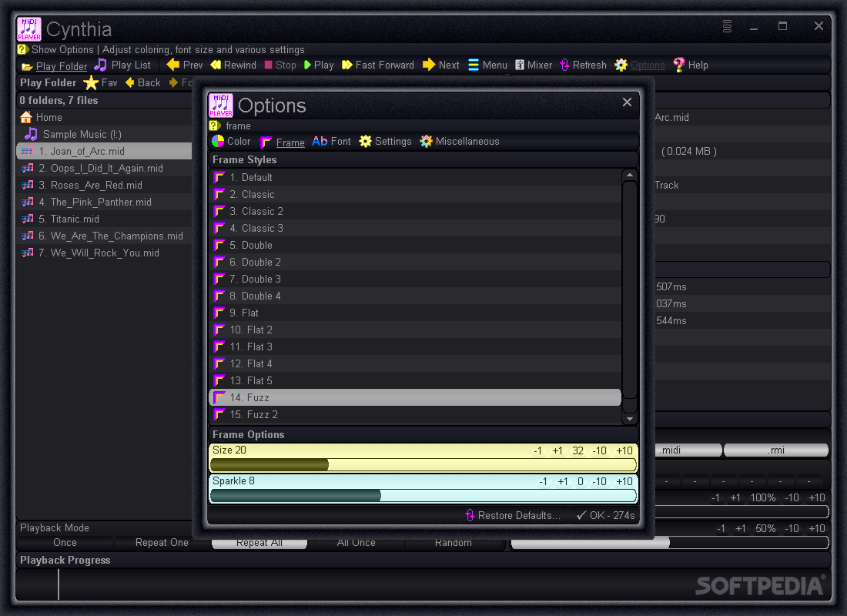Click the Home house icon
Viewport: 847px width, 616px height.
click(26, 117)
